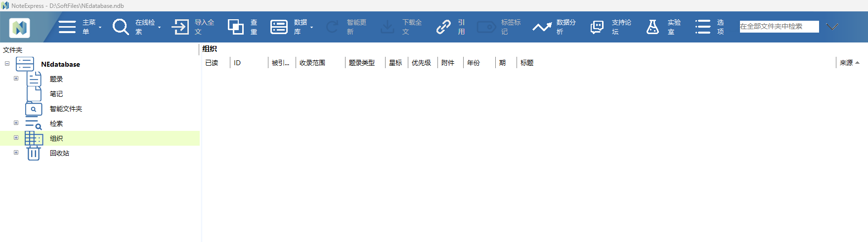Select the 笔记 folder label

click(56, 94)
